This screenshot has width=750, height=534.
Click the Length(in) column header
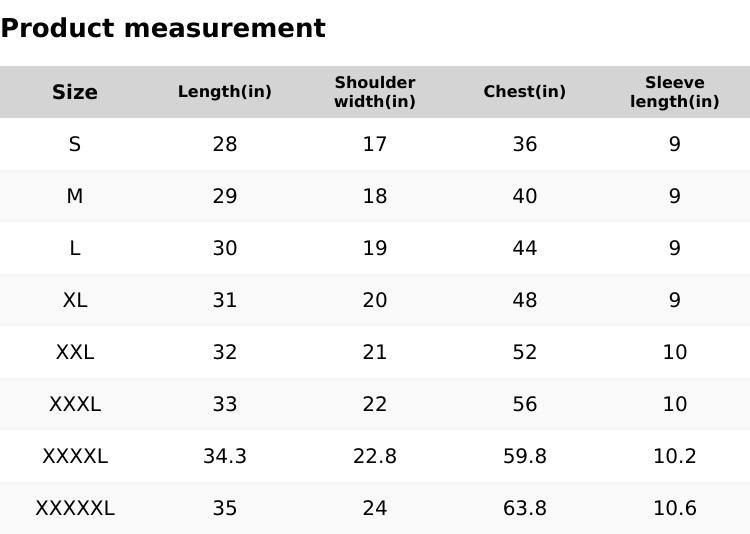click(x=225, y=92)
